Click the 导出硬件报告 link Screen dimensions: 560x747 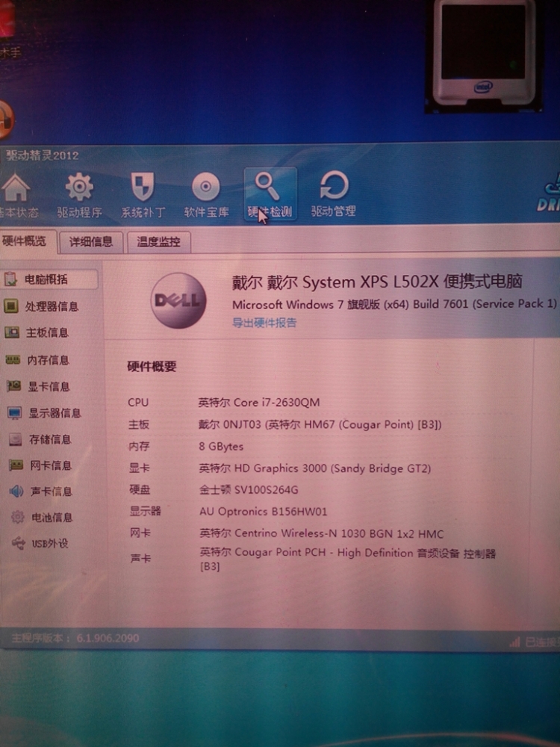[264, 323]
